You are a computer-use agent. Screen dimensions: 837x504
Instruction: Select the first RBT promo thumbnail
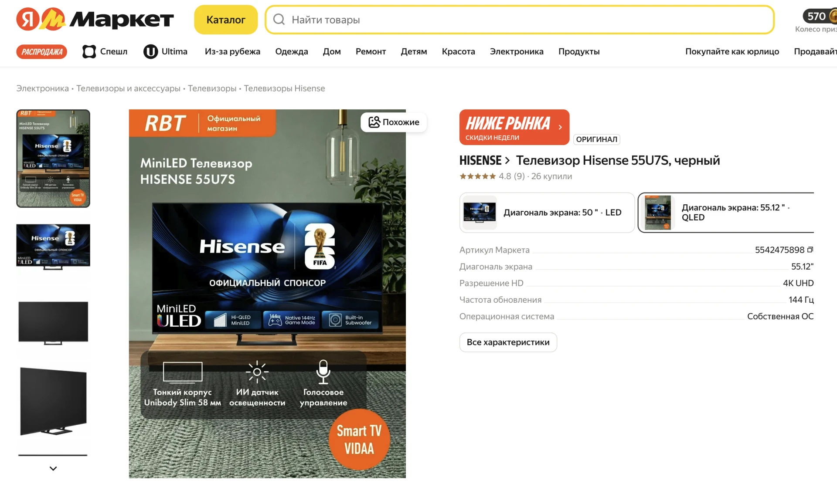click(x=53, y=159)
